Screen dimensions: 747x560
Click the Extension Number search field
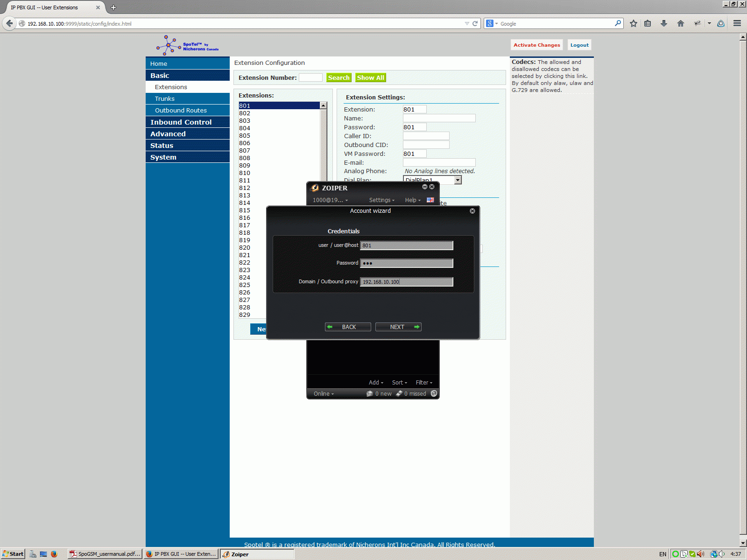coord(310,77)
